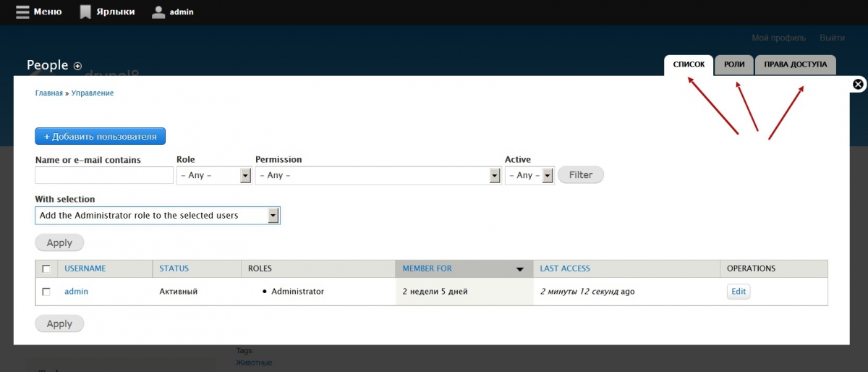Click the Животные tag link behind overlay
868x372 pixels.
point(254,363)
